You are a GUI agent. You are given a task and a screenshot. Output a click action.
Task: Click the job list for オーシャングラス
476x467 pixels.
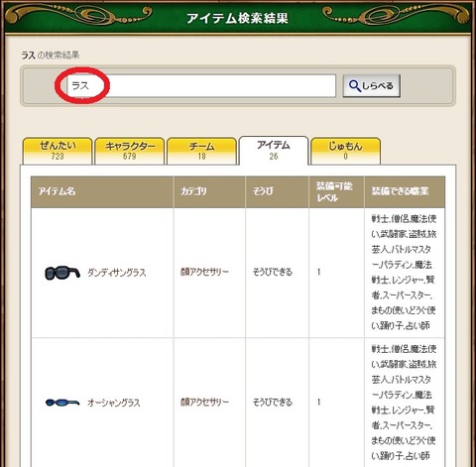click(404, 403)
